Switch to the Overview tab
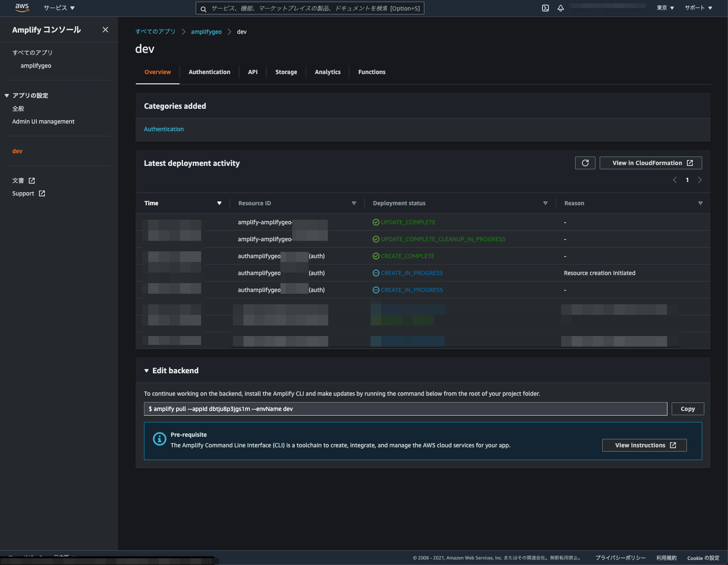Image resolution: width=728 pixels, height=565 pixels. pyautogui.click(x=158, y=72)
